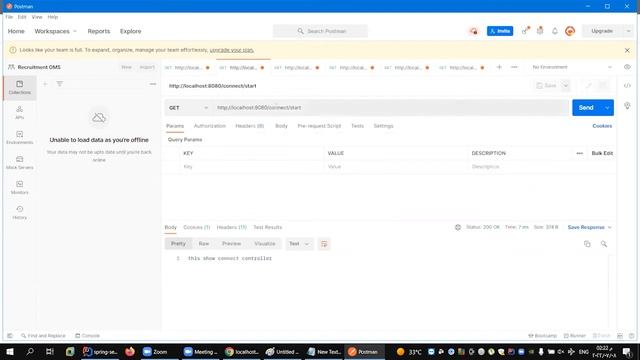This screenshot has height=360, width=640.
Task: Open the Test Results tab
Action: click(267, 227)
